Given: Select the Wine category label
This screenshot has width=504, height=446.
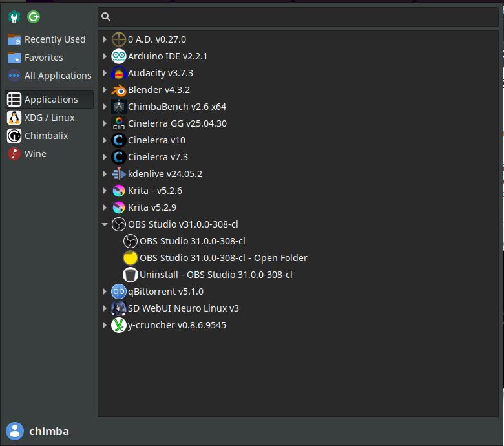Looking at the screenshot, I should (x=36, y=154).
